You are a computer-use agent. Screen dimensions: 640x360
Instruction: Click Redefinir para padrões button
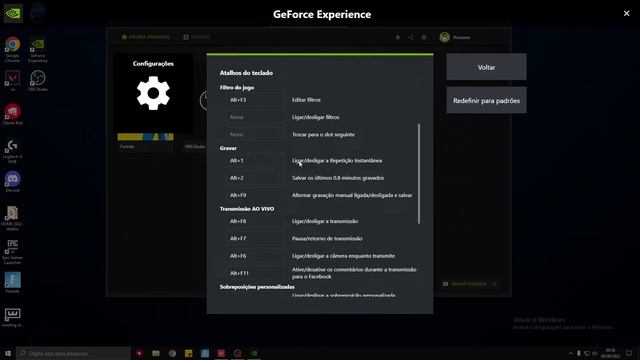(487, 100)
